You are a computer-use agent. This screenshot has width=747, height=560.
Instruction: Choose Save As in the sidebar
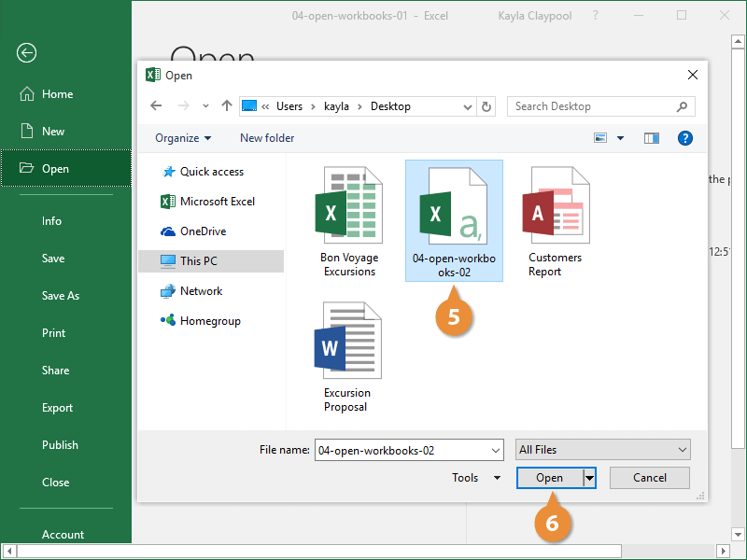61,296
